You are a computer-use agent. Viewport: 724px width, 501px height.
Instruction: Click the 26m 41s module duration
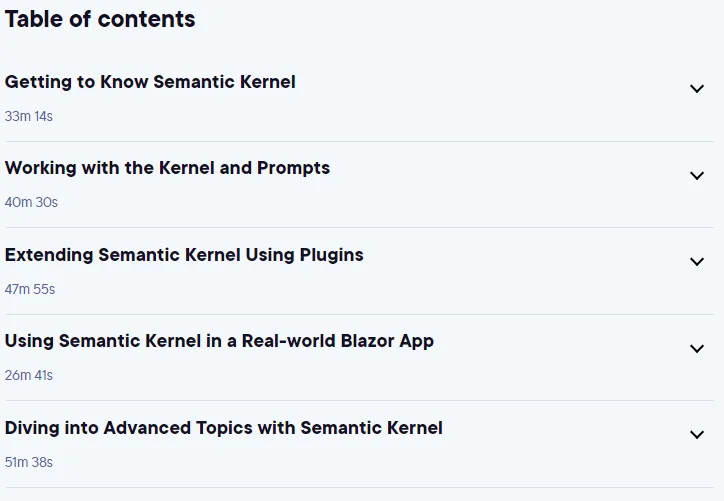(x=29, y=375)
